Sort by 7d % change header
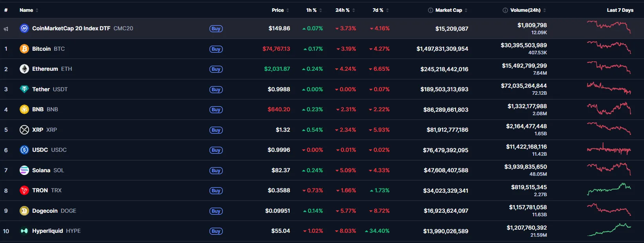The height and width of the screenshot is (243, 644). click(381, 10)
